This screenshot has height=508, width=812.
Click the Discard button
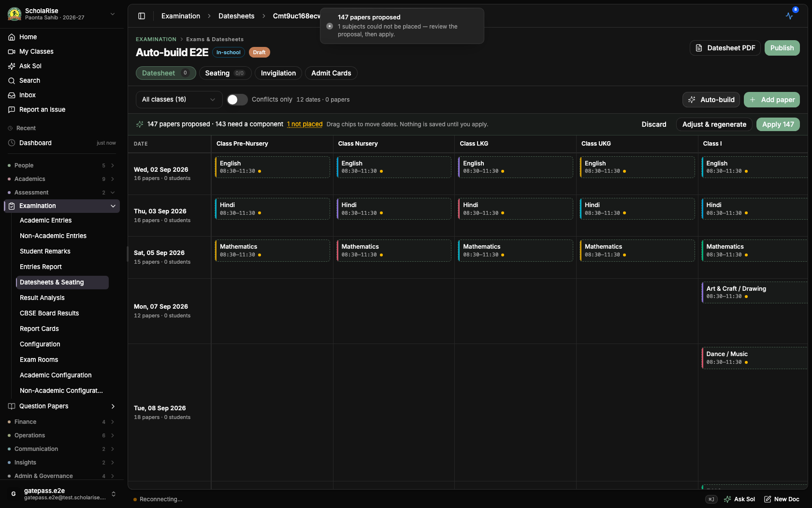coord(653,124)
